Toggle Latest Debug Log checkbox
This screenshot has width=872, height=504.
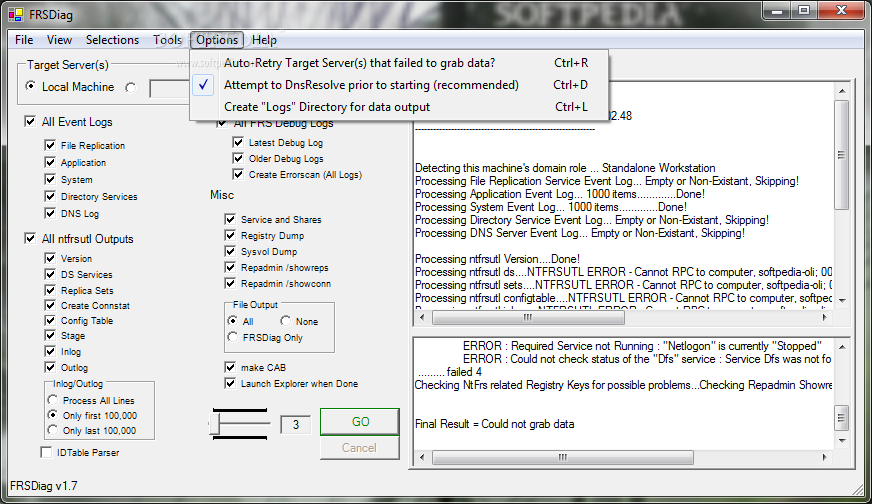238,142
